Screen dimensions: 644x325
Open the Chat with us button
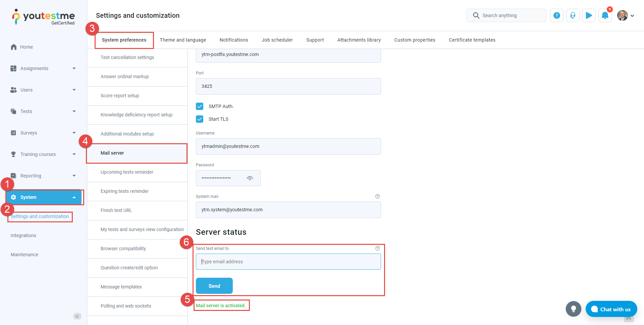pyautogui.click(x=611, y=309)
